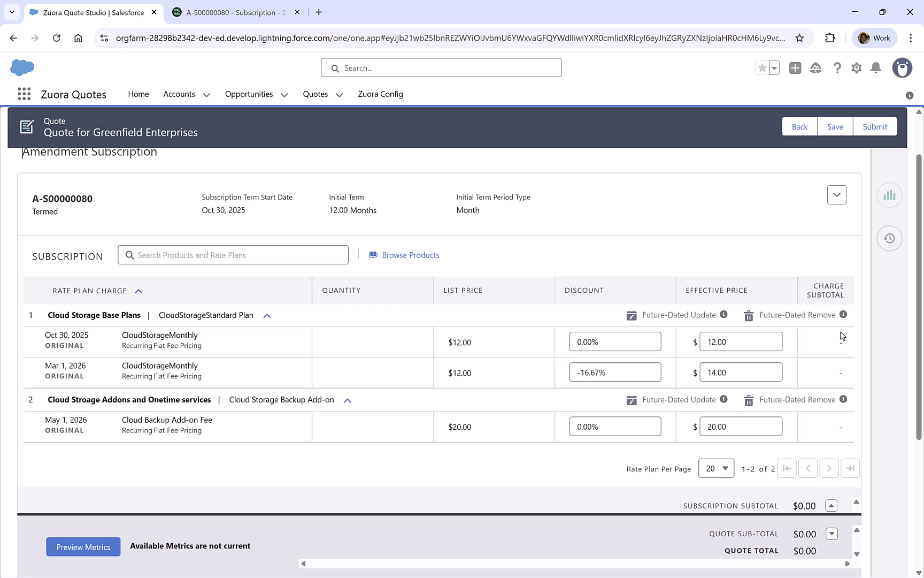Click the Preview Metrics button
The height and width of the screenshot is (578, 924).
click(x=83, y=546)
